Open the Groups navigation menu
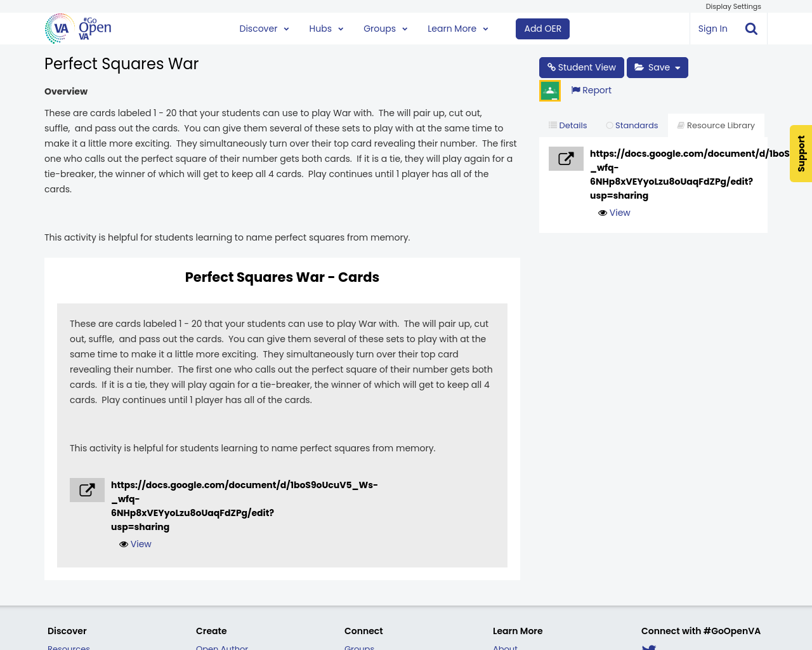The image size is (812, 650). point(385,29)
